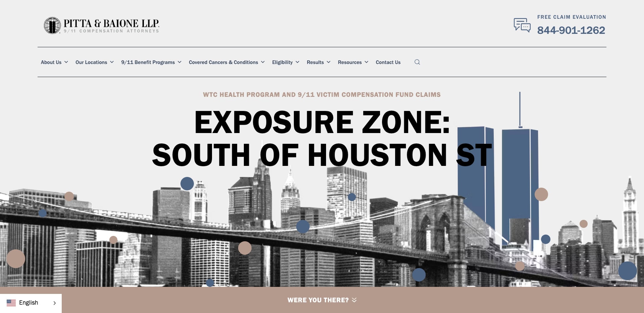The width and height of the screenshot is (644, 313).
Task: Click WERE YOU THERE banner
Action: click(318, 300)
